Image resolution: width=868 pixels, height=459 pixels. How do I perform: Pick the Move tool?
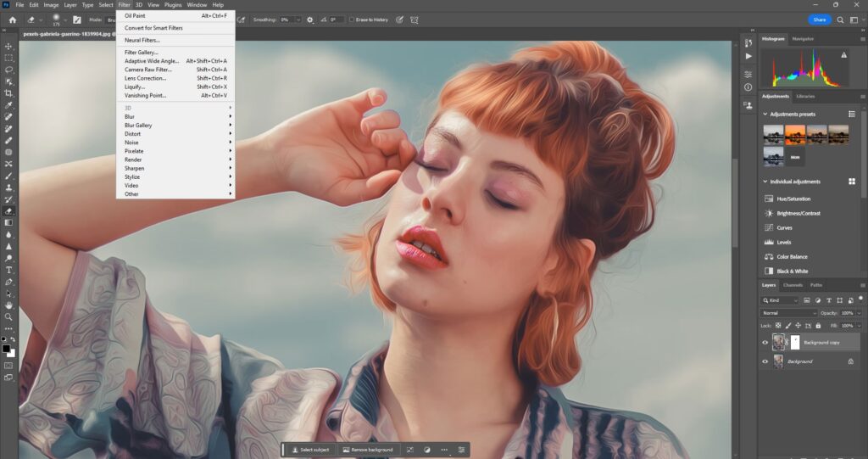click(8, 46)
